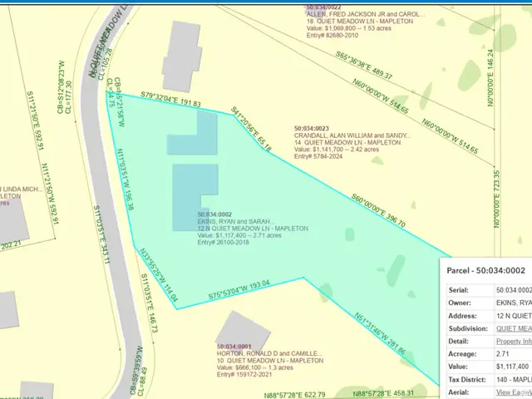Viewport: 532px width, 399px height.
Task: Click curve label 'CB=S9°39'59"W CL=88.49'
Action: [x=137, y=371]
